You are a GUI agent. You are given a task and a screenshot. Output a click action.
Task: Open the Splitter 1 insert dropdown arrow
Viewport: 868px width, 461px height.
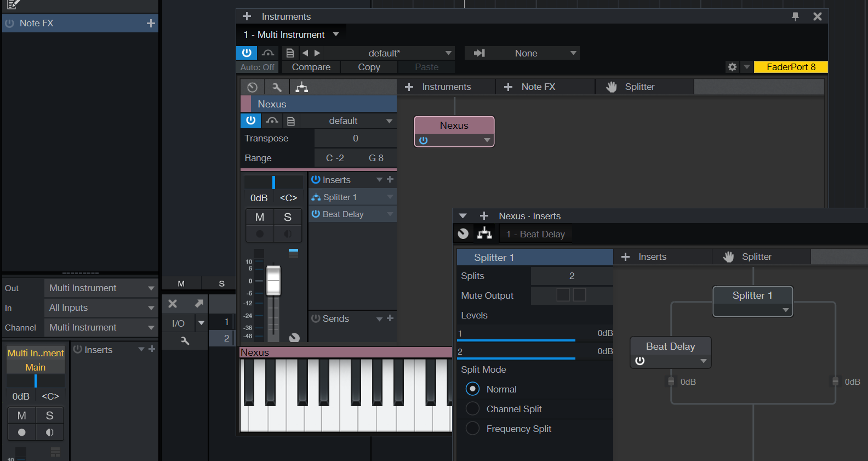[390, 197]
